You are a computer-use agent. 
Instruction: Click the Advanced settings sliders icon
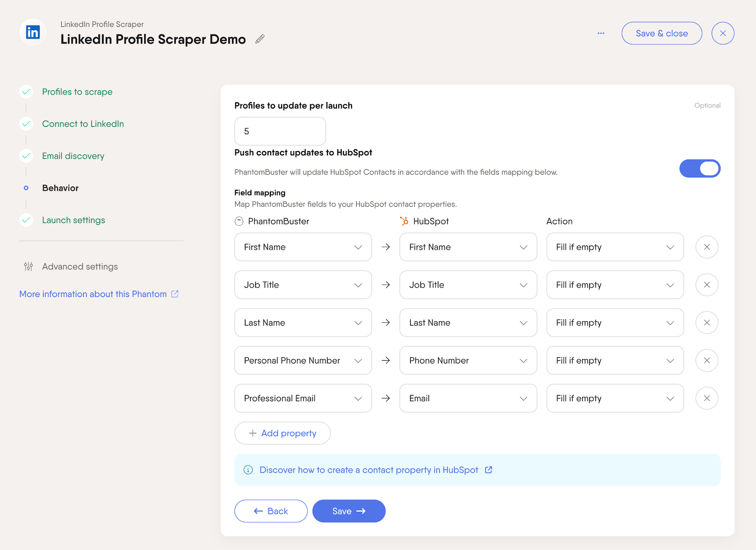click(x=28, y=266)
